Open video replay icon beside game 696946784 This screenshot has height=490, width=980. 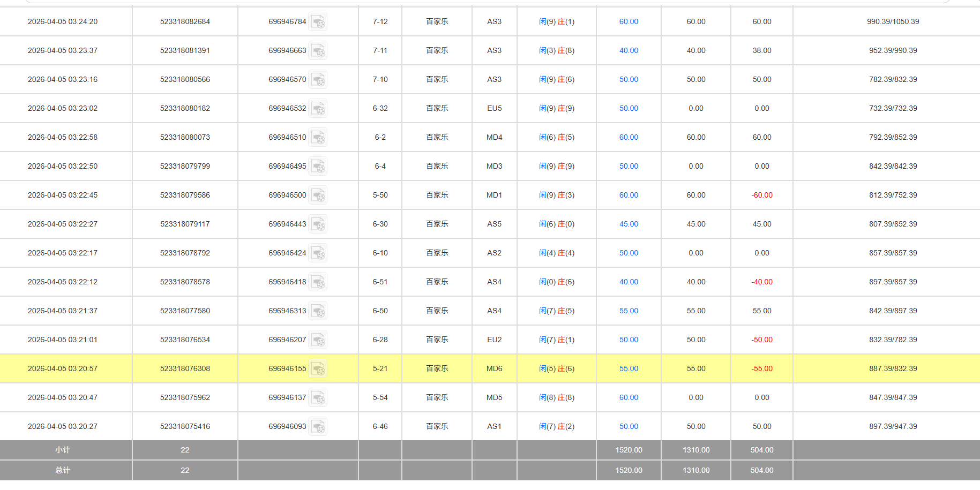pos(318,22)
